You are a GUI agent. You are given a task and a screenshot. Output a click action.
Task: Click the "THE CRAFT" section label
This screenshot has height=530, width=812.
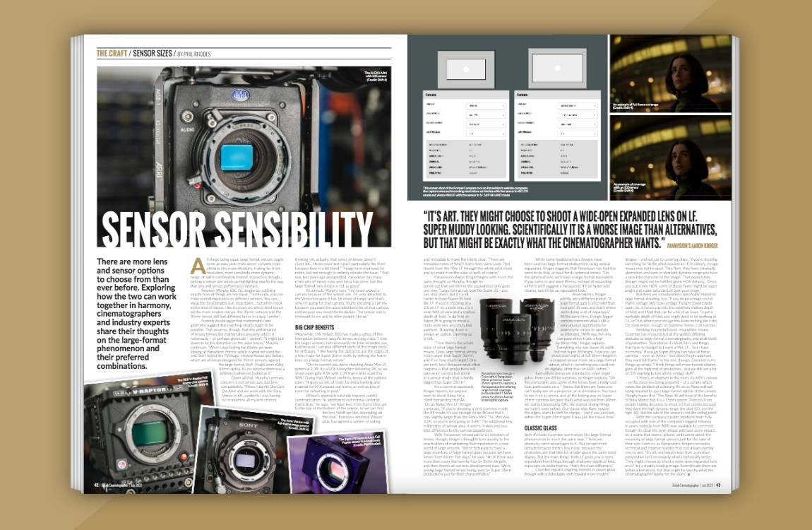(112, 54)
